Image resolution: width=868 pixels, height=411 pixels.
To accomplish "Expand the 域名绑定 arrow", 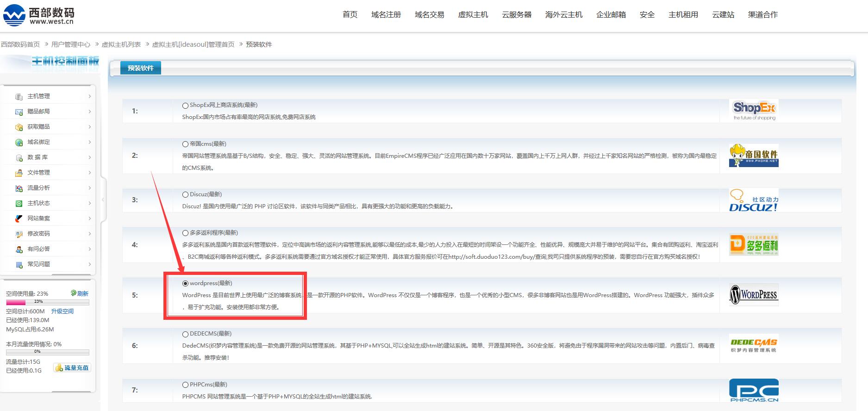I will [89, 142].
